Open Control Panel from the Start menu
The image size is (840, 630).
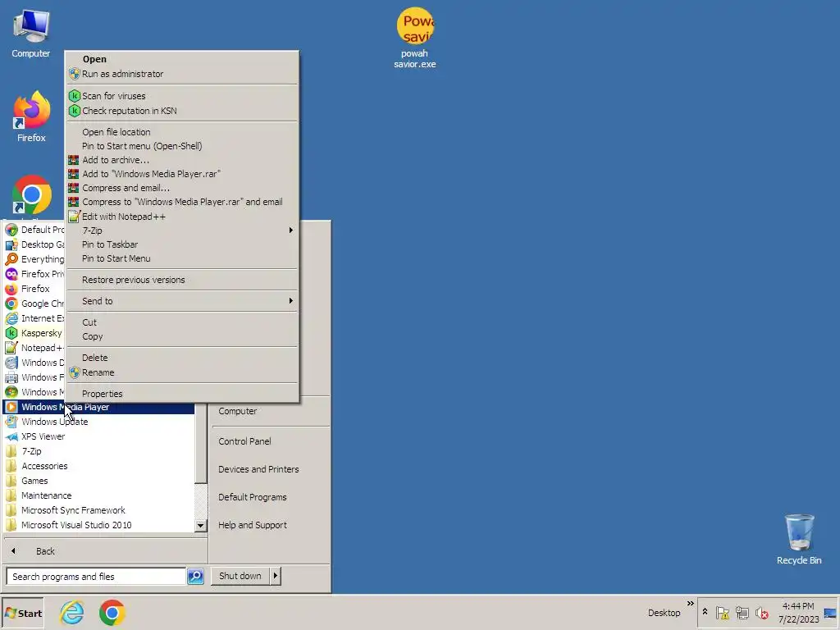[x=271, y=441]
